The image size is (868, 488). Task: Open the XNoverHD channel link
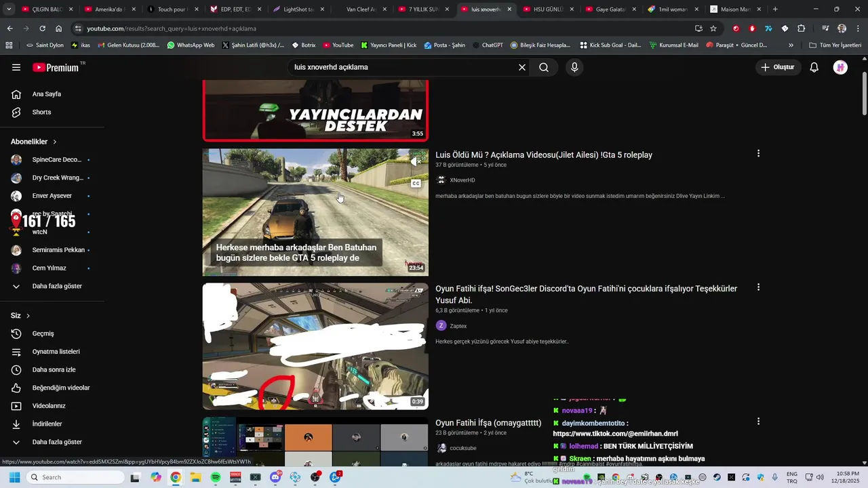click(462, 180)
